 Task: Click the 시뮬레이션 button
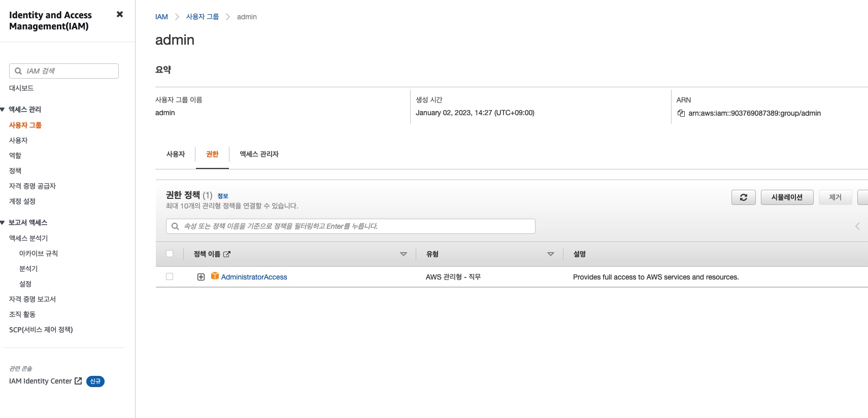click(x=787, y=197)
